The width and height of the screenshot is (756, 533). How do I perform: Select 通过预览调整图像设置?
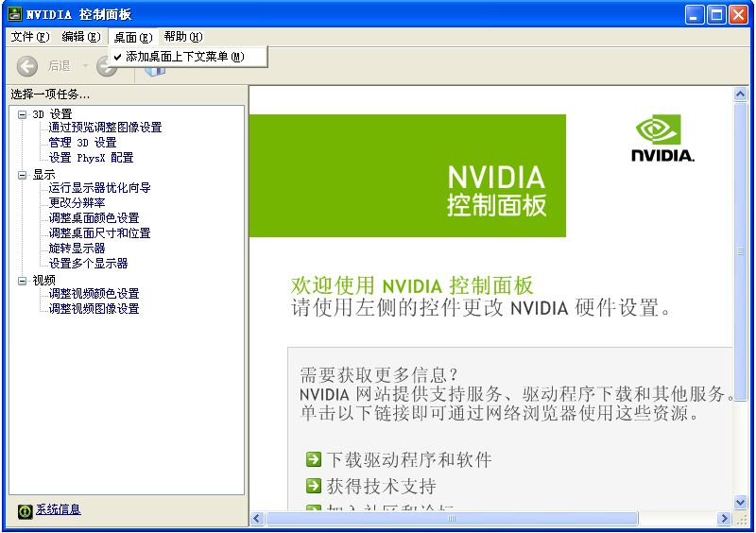click(105, 128)
